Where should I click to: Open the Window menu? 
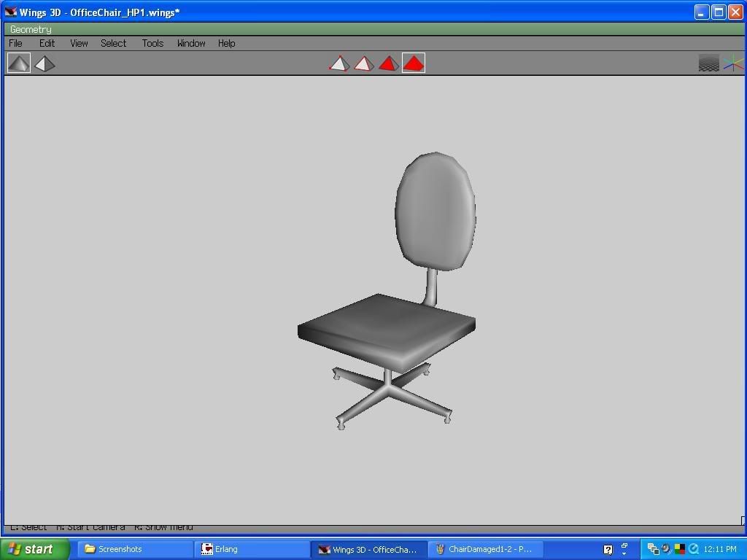click(190, 43)
